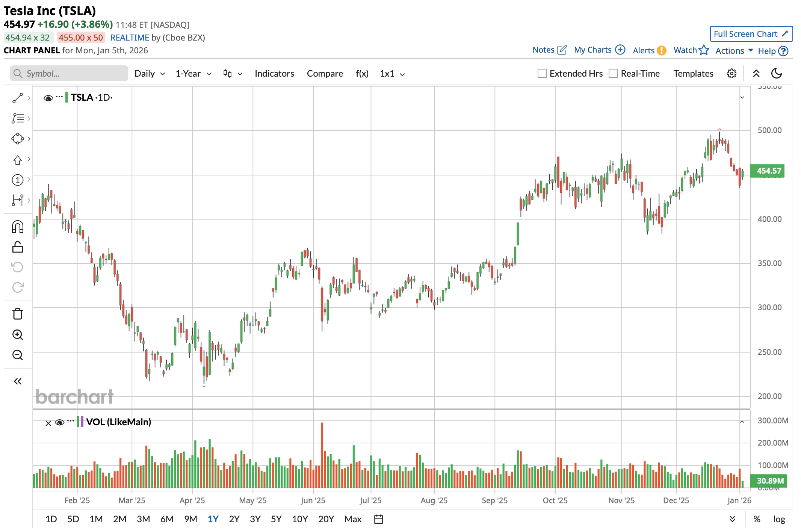Click the TSLA green color swatch
The height and width of the screenshot is (532, 801).
click(66, 98)
